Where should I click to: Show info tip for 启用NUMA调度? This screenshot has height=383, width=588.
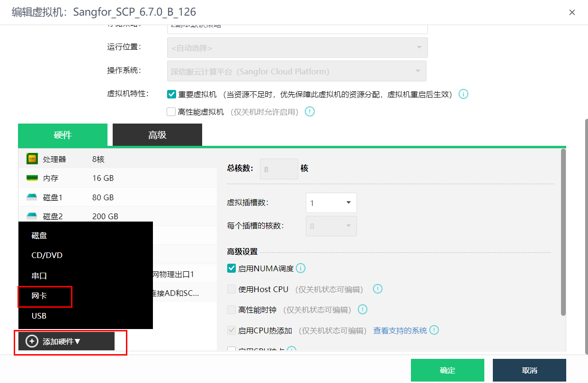(x=301, y=268)
